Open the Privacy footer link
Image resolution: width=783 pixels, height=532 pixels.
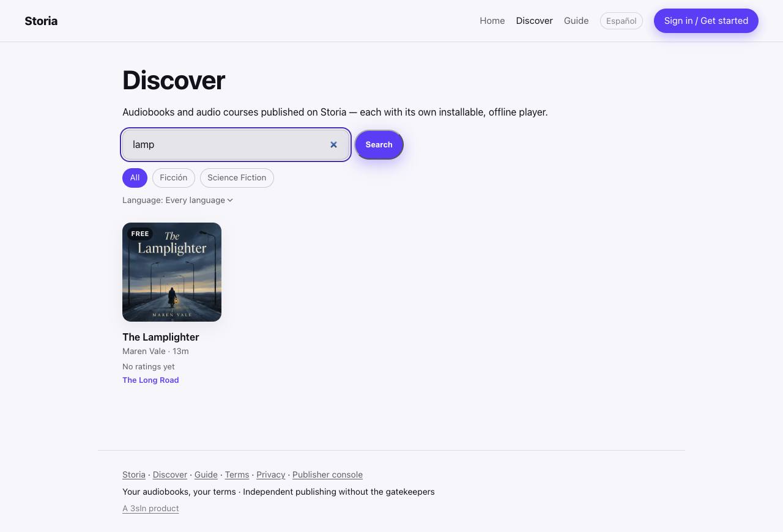click(x=271, y=475)
